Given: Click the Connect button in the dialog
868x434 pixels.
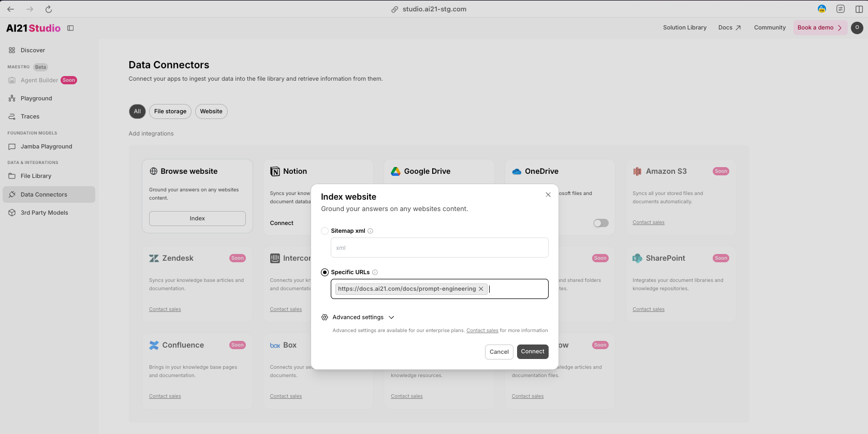Looking at the screenshot, I should click(x=533, y=352).
